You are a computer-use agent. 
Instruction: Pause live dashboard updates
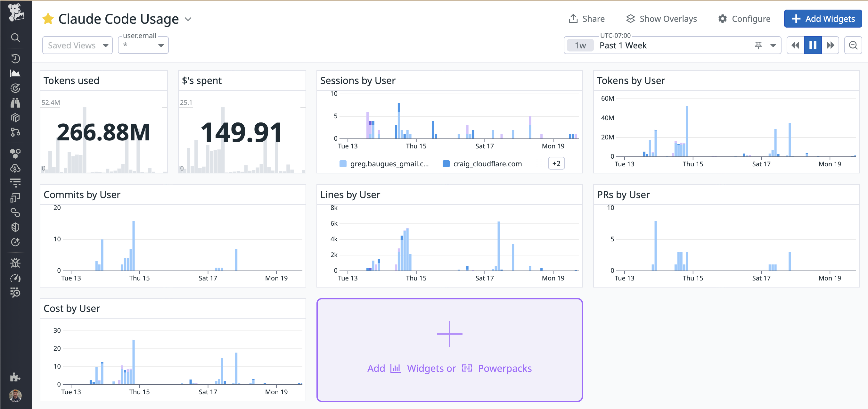(x=812, y=45)
